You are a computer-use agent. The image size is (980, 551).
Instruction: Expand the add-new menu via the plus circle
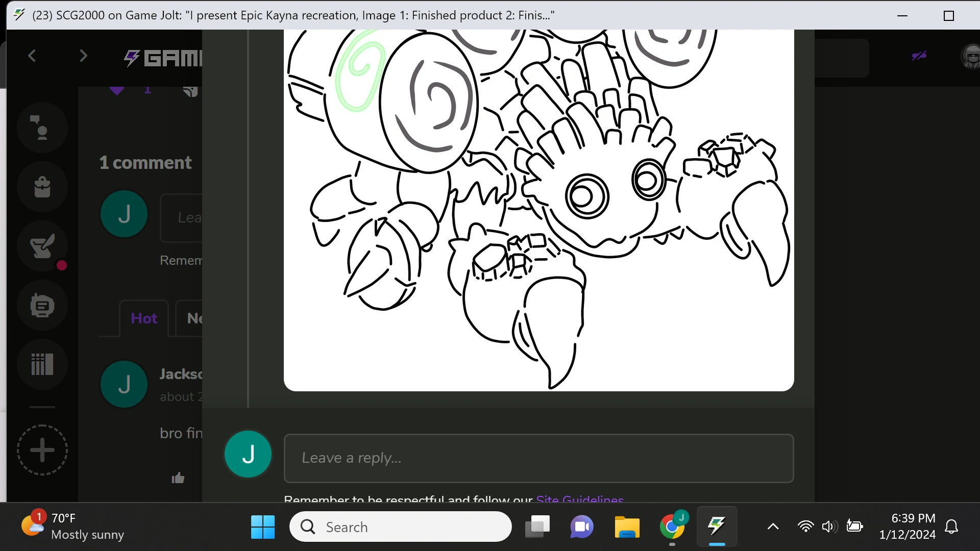tap(42, 450)
